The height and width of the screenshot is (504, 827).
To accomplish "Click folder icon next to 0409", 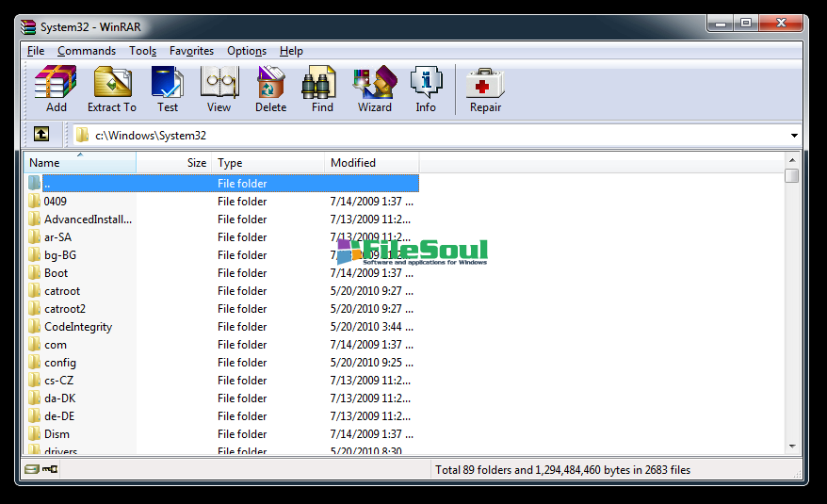I will click(x=34, y=201).
